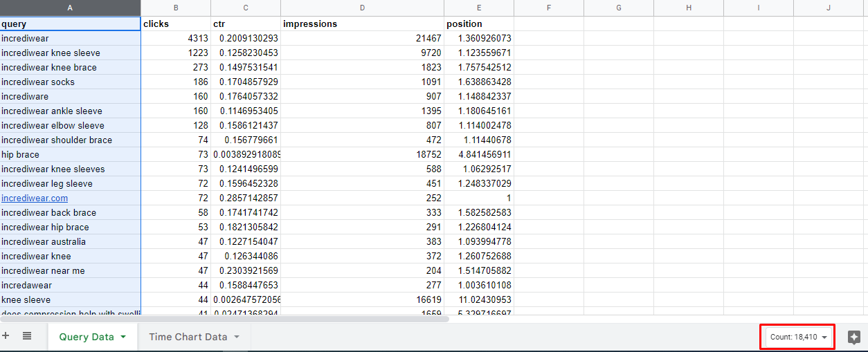Viewport: 868px width, 352px height.
Task: Select column F header
Action: point(549,8)
